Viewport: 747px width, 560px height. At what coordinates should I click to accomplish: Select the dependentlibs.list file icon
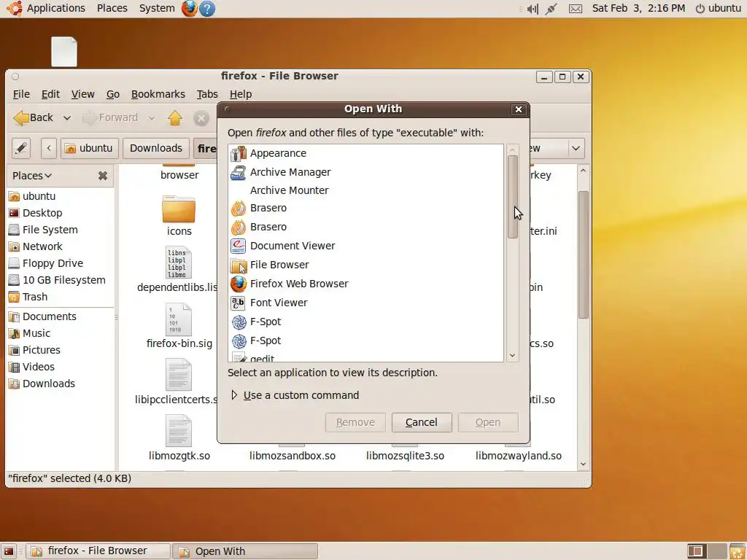pos(178,262)
